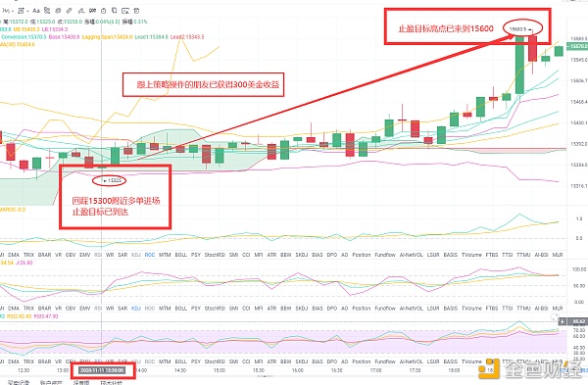Choose PSY in the KDJ pane indicator row

196,309
